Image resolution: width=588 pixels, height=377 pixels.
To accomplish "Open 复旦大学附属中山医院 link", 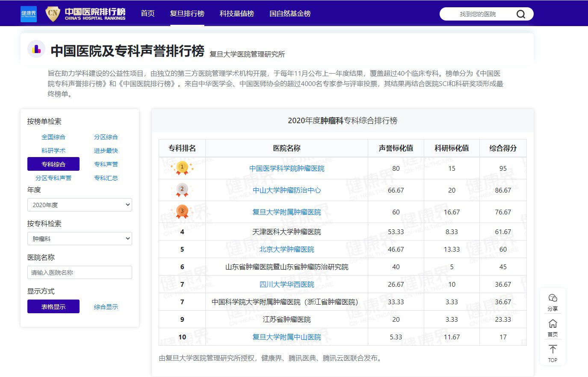I will [x=287, y=337].
